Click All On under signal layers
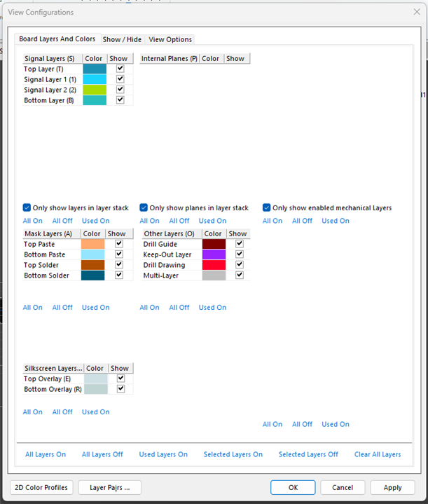 [x=32, y=221]
